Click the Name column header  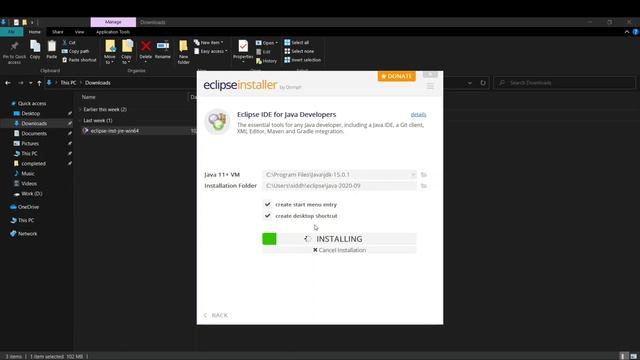(89, 97)
